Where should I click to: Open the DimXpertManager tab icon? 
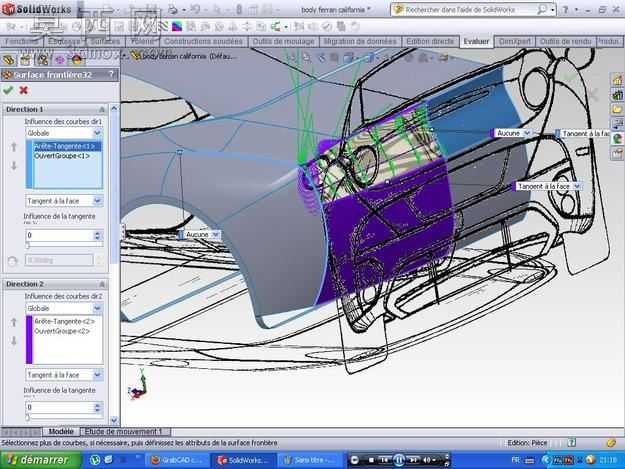tap(59, 60)
